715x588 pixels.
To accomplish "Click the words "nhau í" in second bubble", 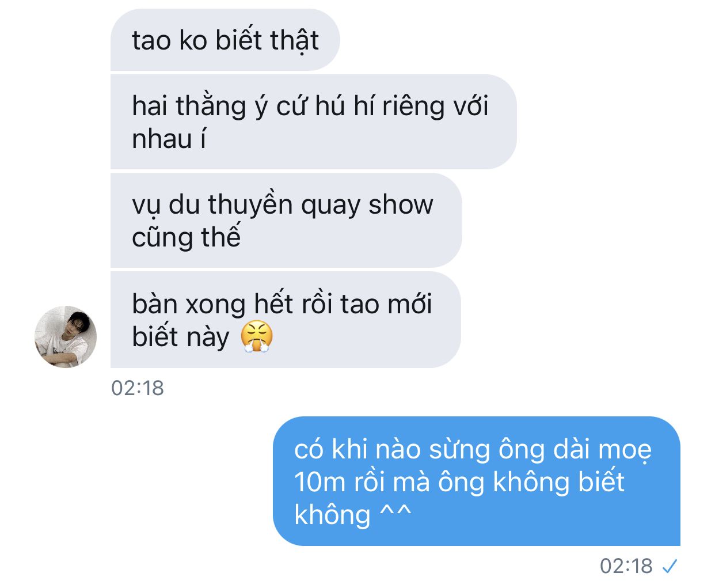I will [x=169, y=139].
